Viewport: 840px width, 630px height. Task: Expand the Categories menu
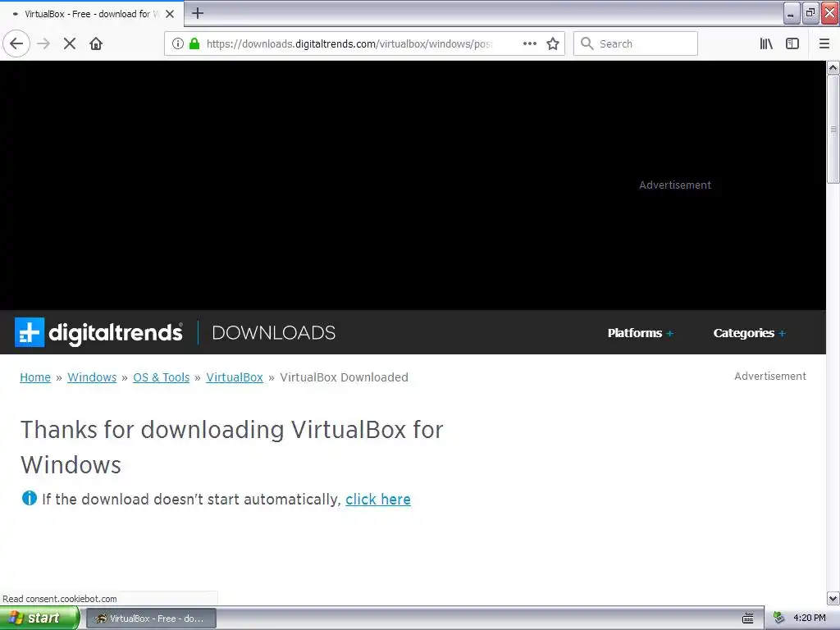750,333
